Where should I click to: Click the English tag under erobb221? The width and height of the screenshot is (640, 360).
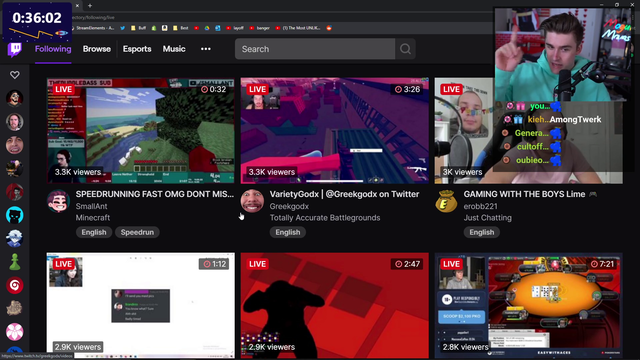pyautogui.click(x=482, y=232)
